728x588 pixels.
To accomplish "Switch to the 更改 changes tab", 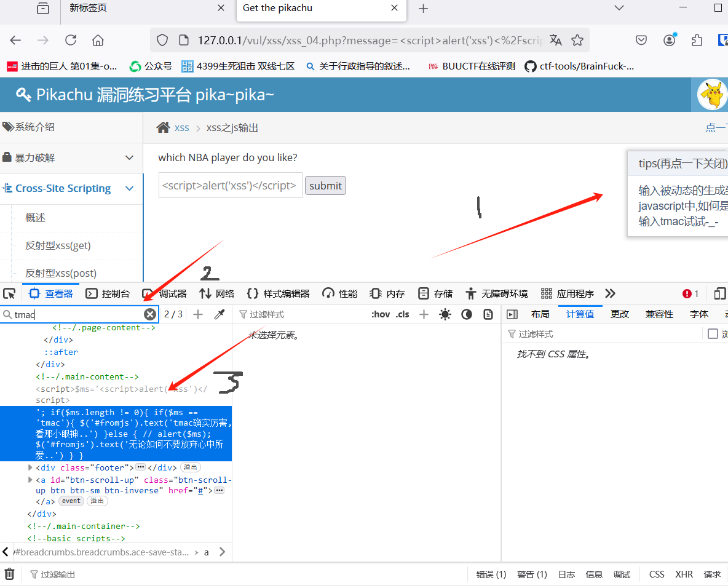I will (x=619, y=314).
